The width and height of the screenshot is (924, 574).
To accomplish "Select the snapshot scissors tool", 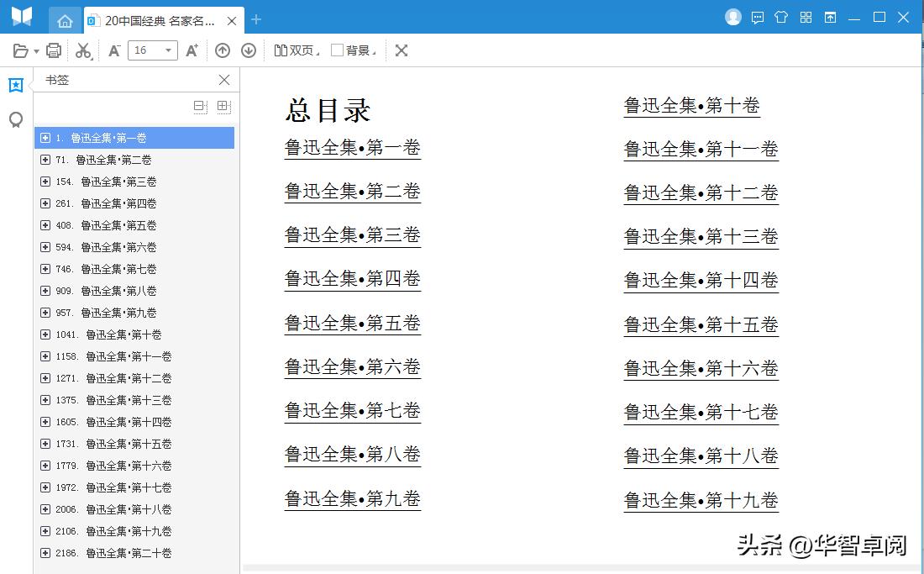I will click(82, 50).
